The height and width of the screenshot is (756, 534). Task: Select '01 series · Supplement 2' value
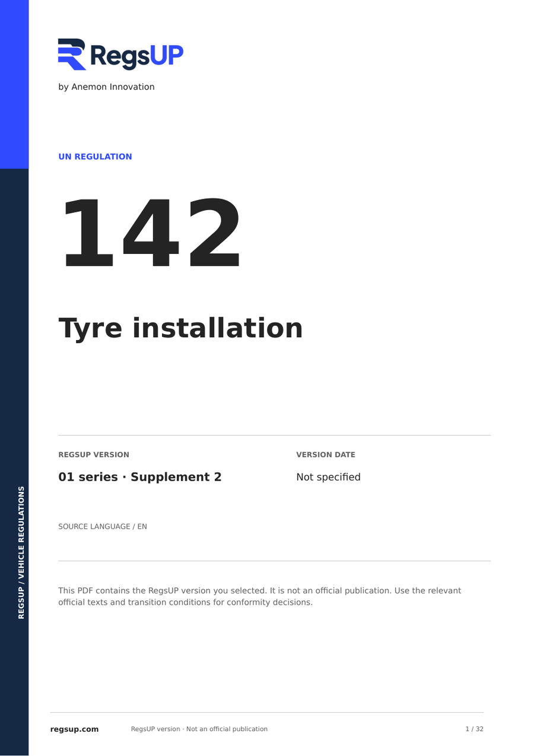pos(140,477)
